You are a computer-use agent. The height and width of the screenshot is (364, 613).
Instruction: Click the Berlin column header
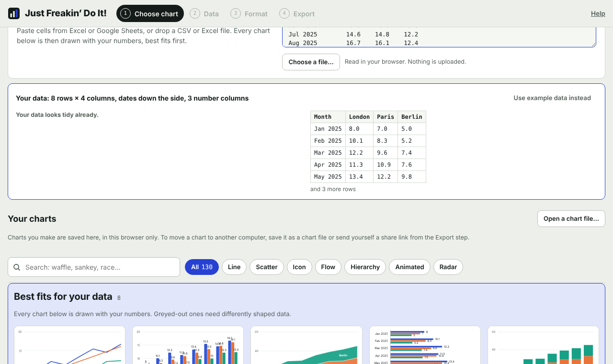412,117
